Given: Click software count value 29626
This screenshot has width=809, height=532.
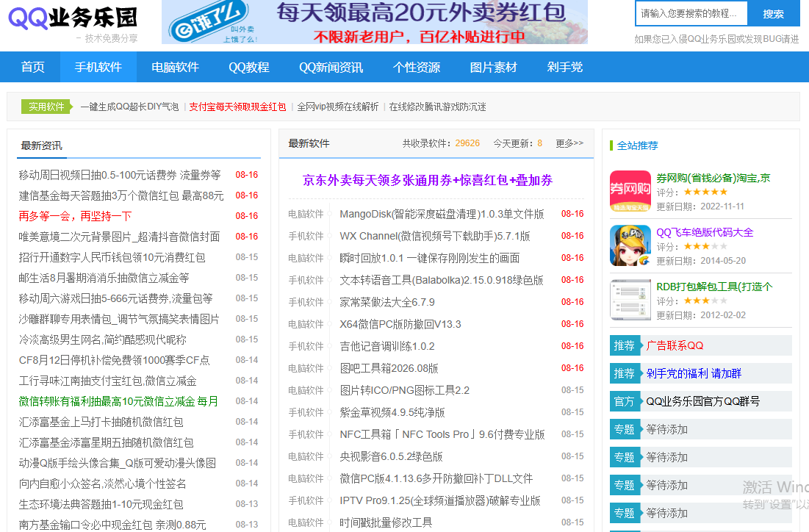Looking at the screenshot, I should pyautogui.click(x=467, y=143).
